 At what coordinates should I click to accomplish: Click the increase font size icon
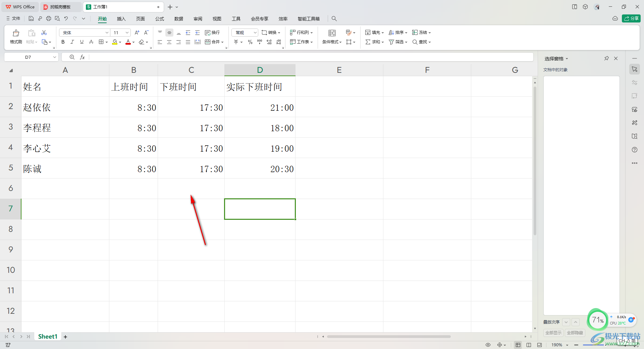(137, 33)
